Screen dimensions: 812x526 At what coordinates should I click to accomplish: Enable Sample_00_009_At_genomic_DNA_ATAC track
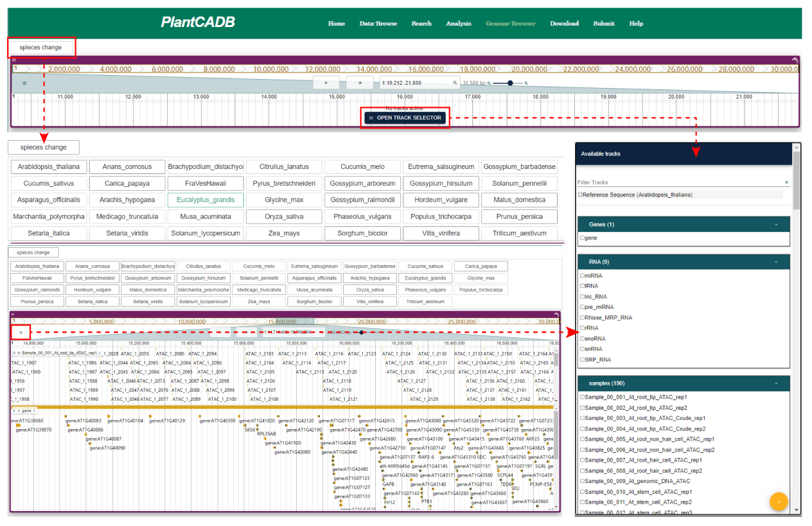pyautogui.click(x=582, y=481)
